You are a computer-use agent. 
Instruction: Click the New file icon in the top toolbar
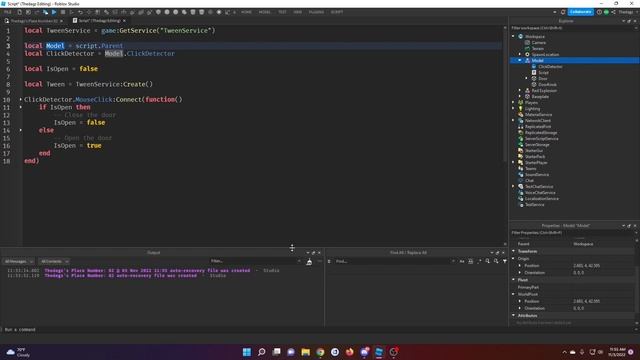pos(20,12)
